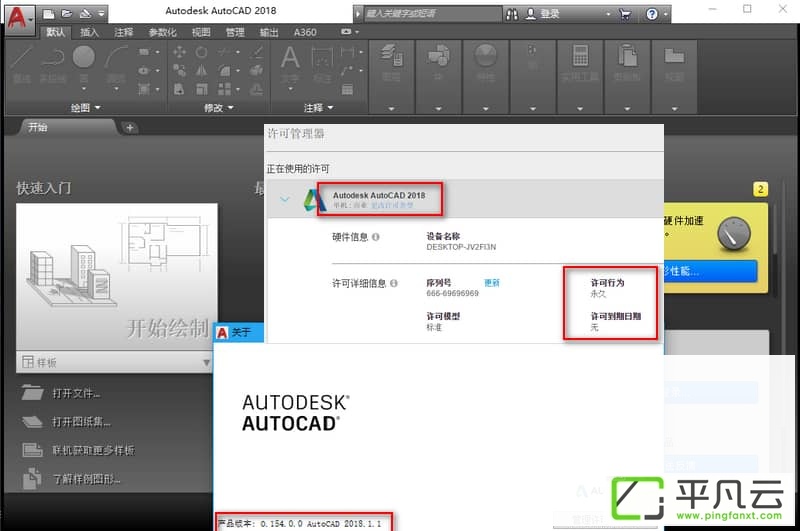Image resolution: width=800 pixels, height=531 pixels.
Task: Switch to the 管理 ribbon tab
Action: 235,32
